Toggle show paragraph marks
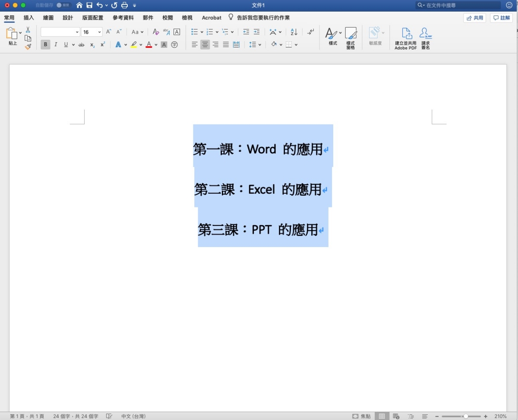 pos(311,32)
